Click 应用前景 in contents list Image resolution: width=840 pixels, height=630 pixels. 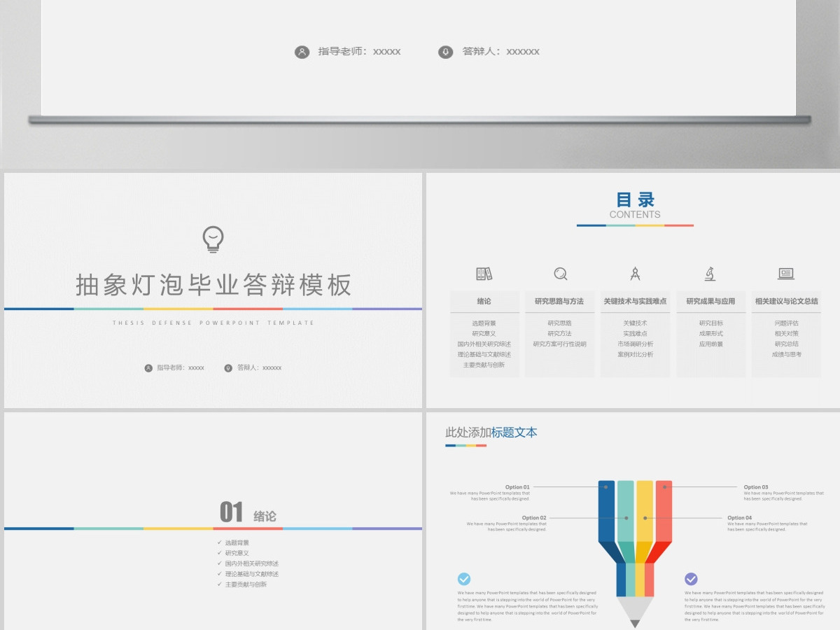[x=711, y=344]
